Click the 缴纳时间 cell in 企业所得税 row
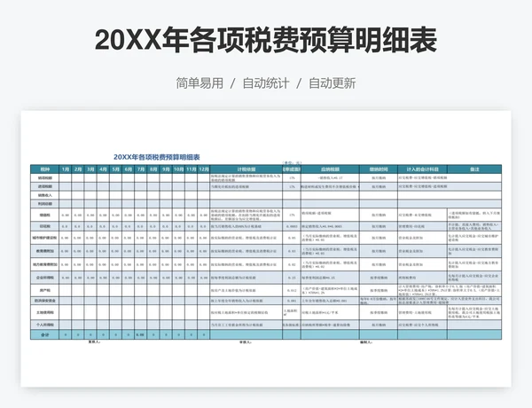The width and height of the screenshot is (532, 408). [379, 278]
